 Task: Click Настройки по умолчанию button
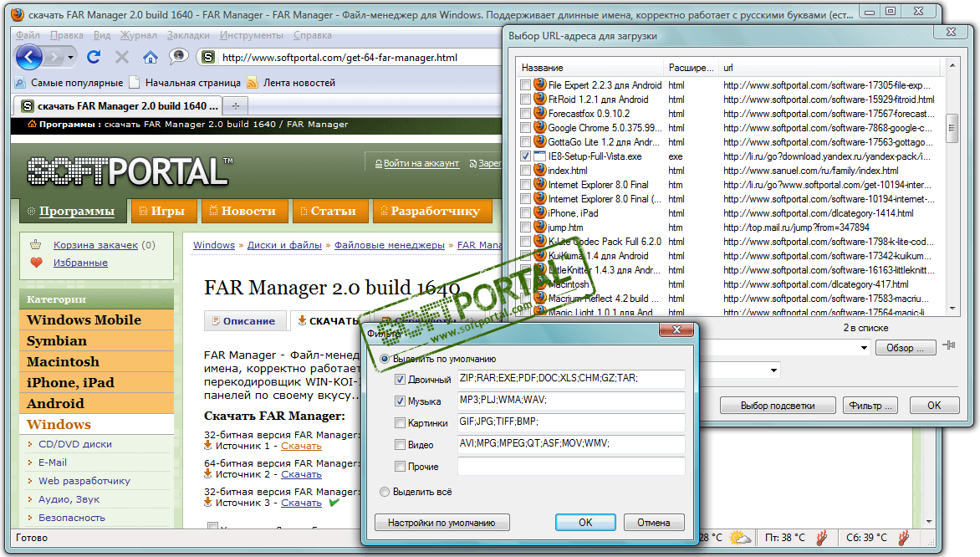point(442,523)
